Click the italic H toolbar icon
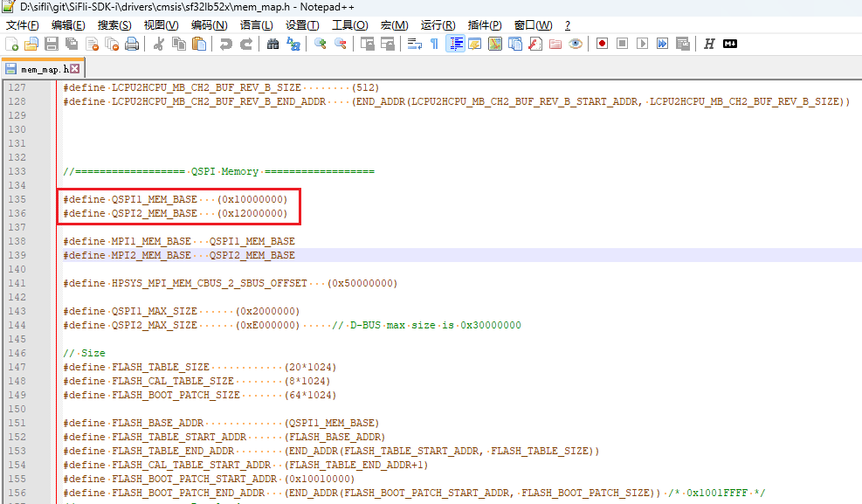Viewport: 862px width, 504px height. pos(709,44)
